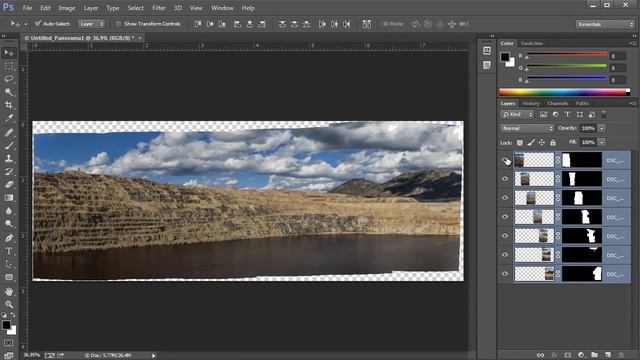640x360 pixels.
Task: Open the File menu
Action: [27, 8]
